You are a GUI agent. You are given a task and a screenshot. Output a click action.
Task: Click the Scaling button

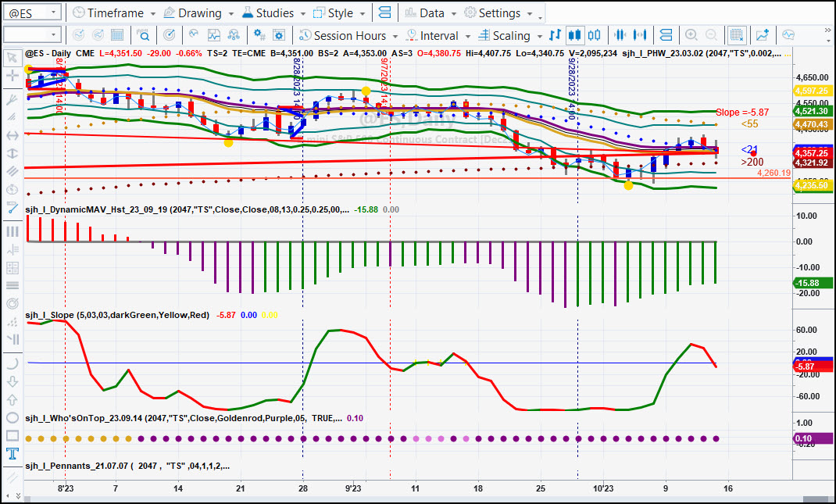tap(505, 35)
